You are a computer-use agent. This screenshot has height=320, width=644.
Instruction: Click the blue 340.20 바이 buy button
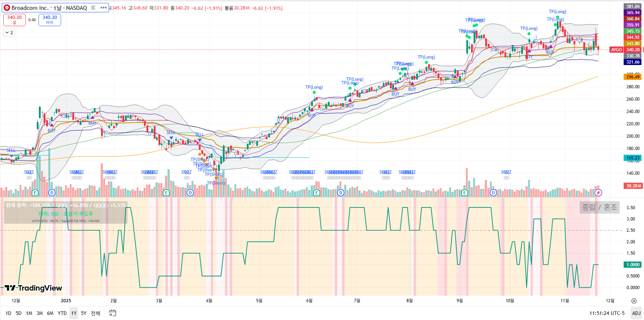pos(50,20)
